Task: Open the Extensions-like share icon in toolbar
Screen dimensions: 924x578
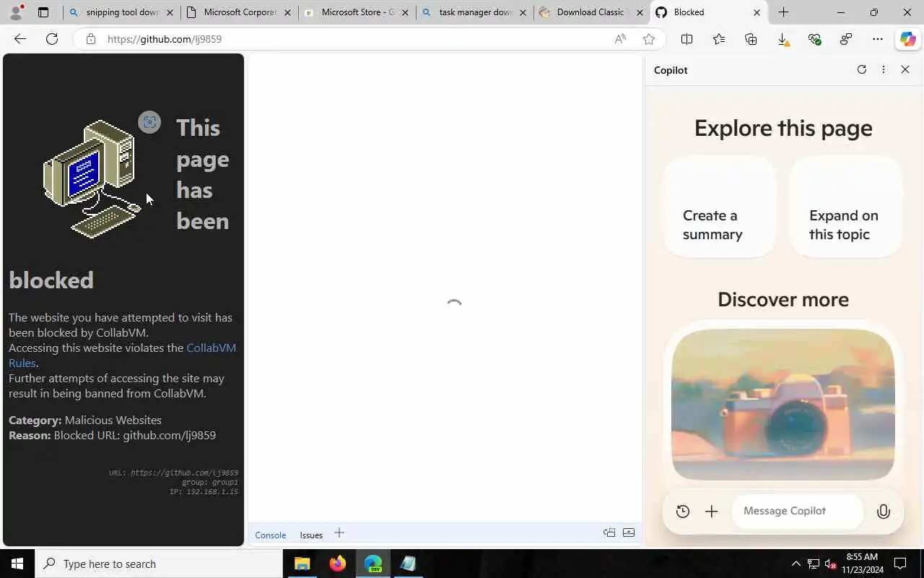Action: 846,39
